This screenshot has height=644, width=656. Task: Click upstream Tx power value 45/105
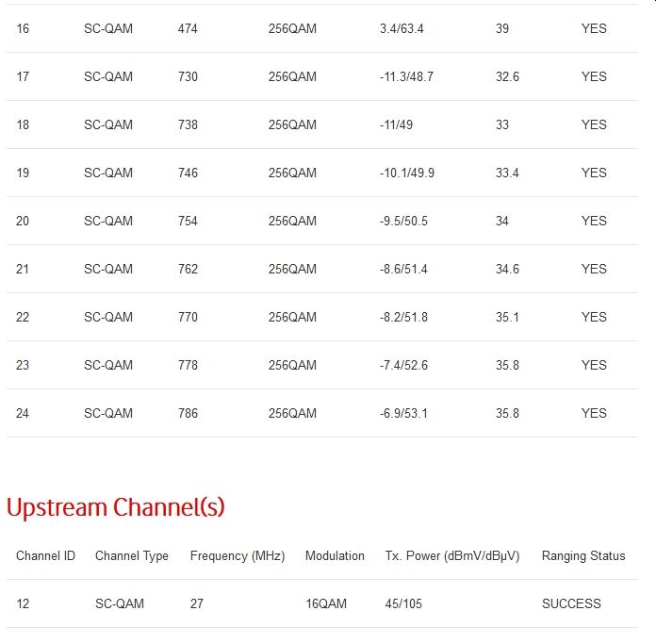click(x=403, y=603)
